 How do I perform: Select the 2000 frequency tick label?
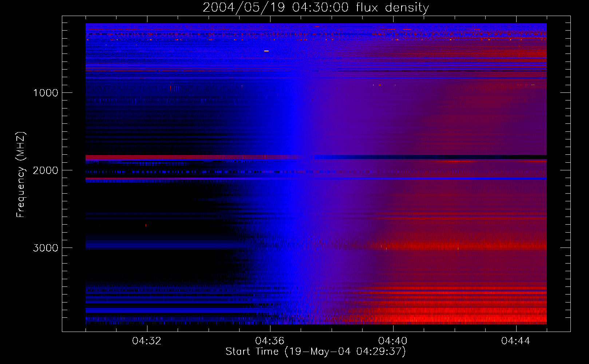coord(46,170)
